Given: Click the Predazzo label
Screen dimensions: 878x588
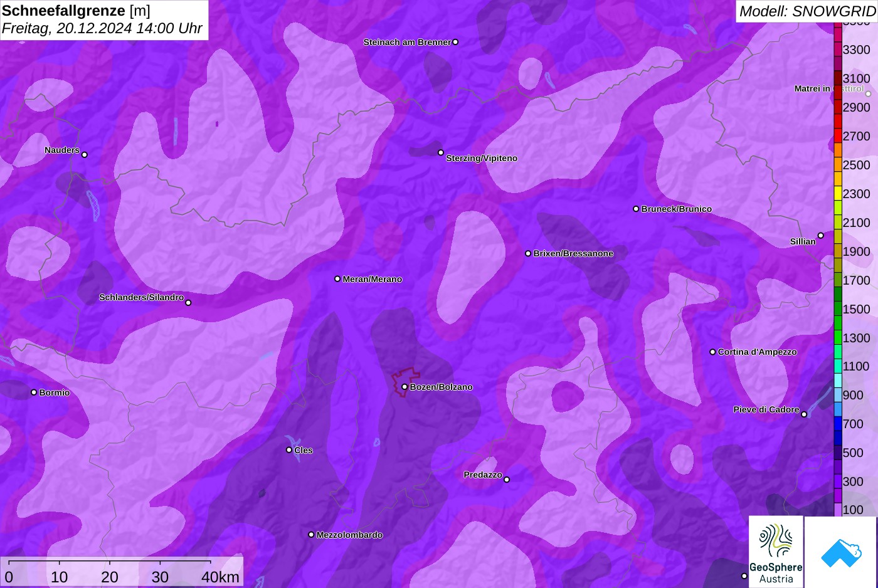Looking at the screenshot, I should pyautogui.click(x=483, y=475).
